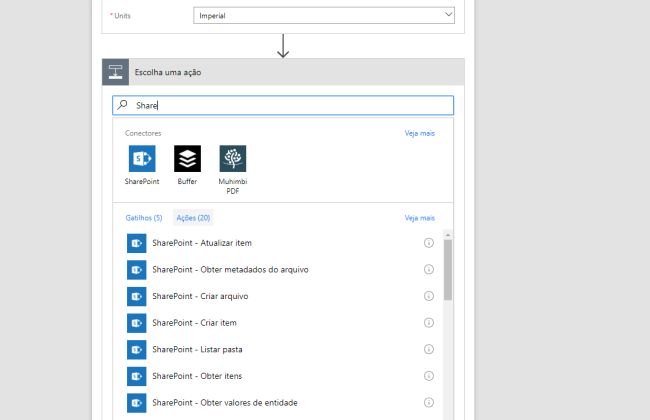Click the Escolha uma ação header icon

[x=116, y=72]
